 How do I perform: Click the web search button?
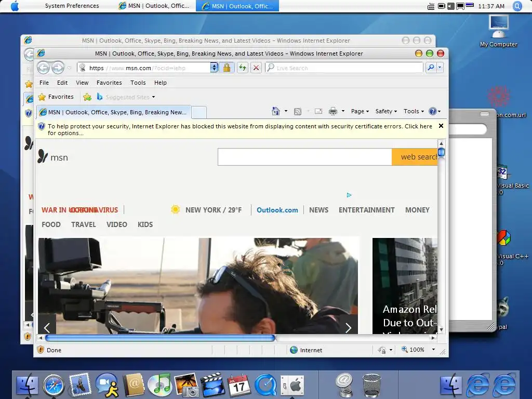pos(415,157)
